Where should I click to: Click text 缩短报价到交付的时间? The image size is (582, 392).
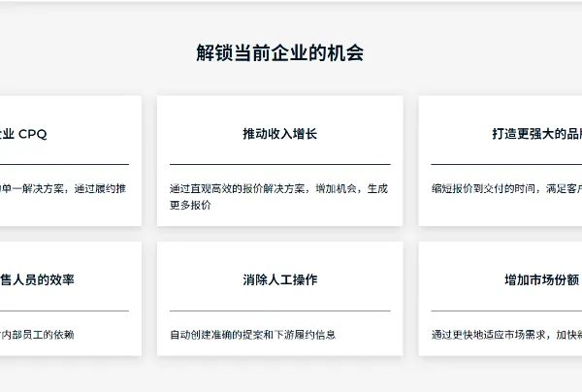(x=483, y=188)
